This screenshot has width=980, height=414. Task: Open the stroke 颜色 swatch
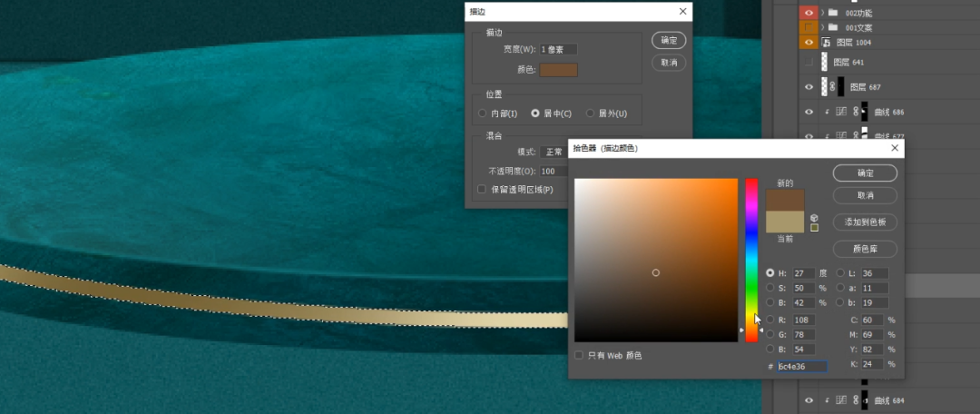558,70
